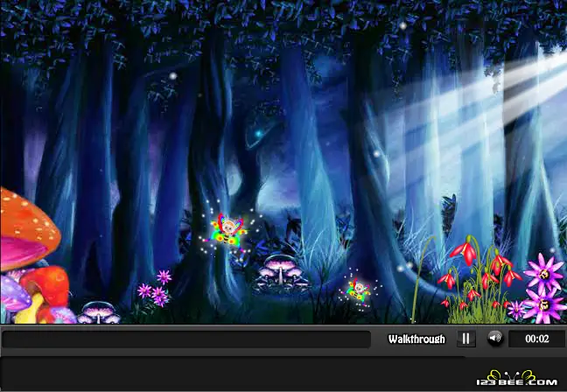Click the glowing blue orb in the tree
Screen dimensions: 567x392
pyautogui.click(x=258, y=134)
